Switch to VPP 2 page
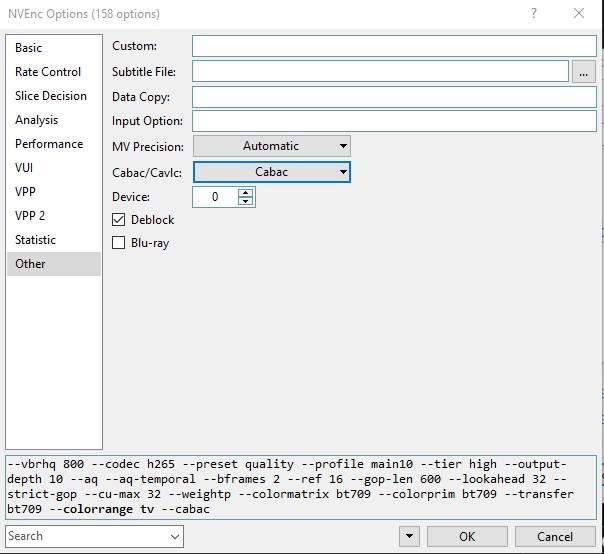Viewport: 604px width, 554px height. [54, 216]
